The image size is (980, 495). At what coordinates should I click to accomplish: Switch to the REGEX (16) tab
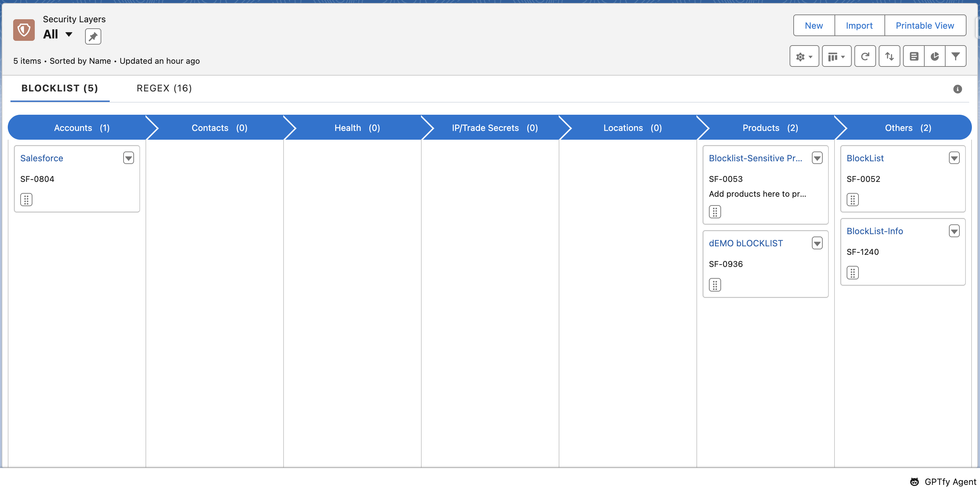164,88
